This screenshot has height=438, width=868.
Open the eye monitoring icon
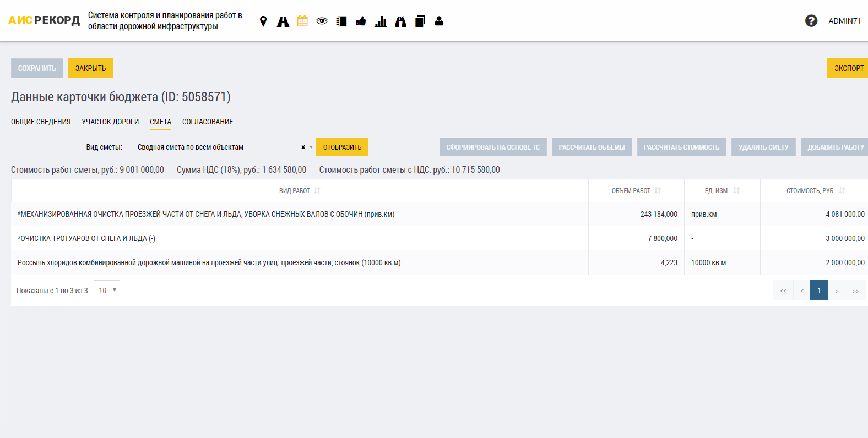click(322, 21)
